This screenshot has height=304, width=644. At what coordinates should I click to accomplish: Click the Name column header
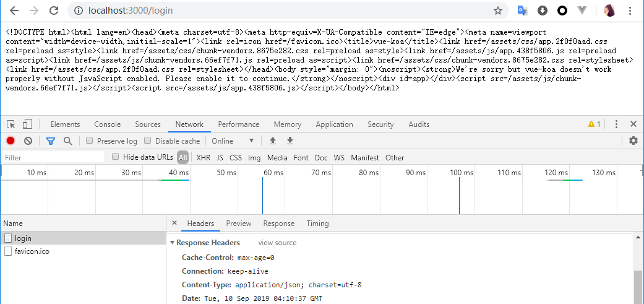[83, 224]
